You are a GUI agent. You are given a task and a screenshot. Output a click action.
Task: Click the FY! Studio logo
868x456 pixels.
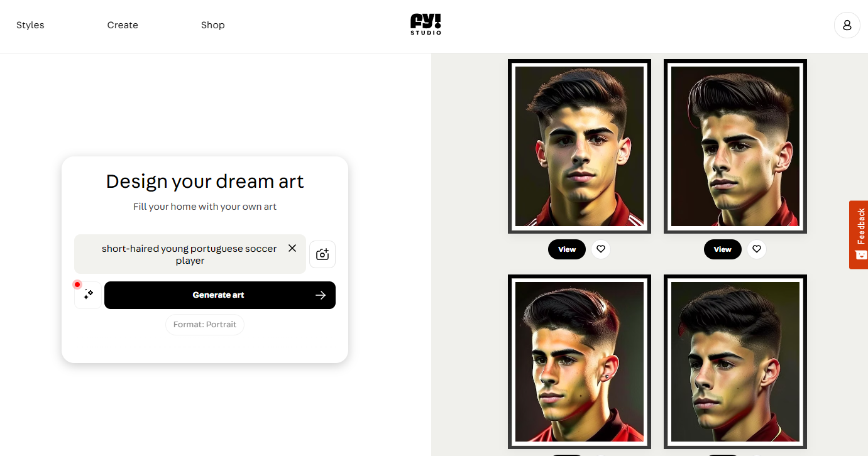pos(426,24)
